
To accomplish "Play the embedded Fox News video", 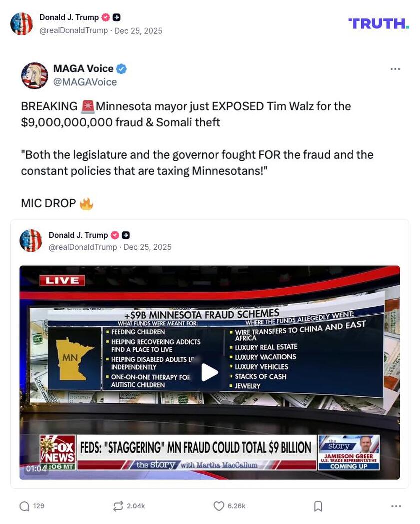I will (x=210, y=372).
